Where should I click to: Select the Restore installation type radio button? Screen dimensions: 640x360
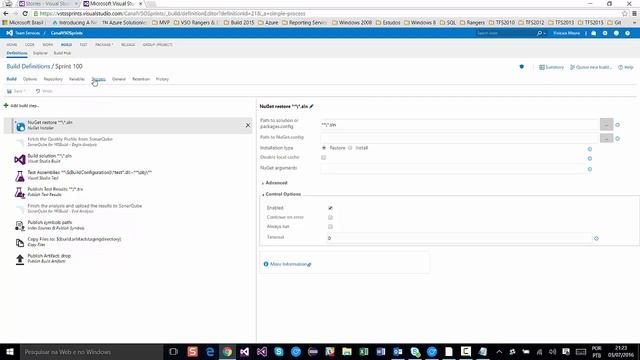click(x=324, y=148)
